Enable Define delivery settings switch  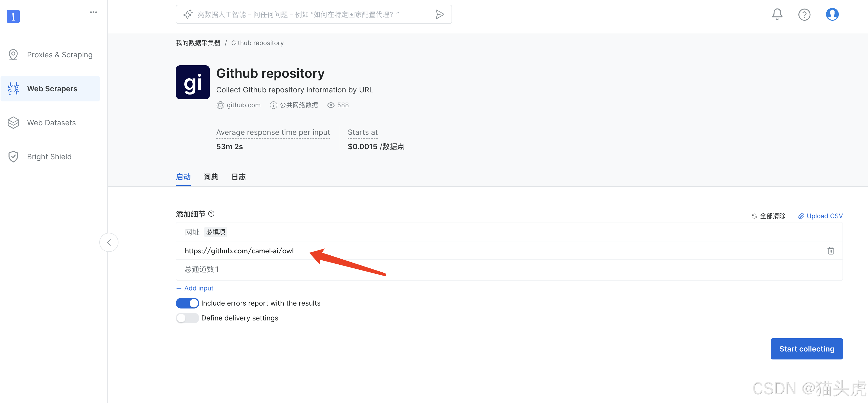tap(187, 318)
